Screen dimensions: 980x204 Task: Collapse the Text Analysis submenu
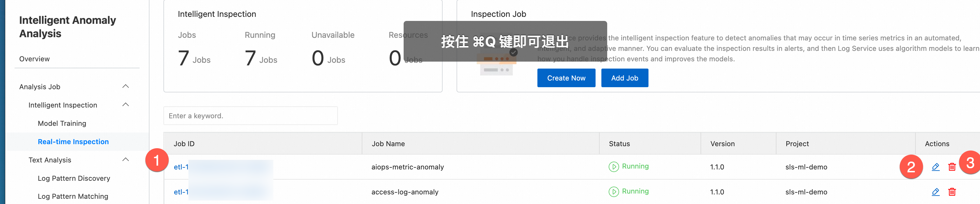tap(126, 160)
